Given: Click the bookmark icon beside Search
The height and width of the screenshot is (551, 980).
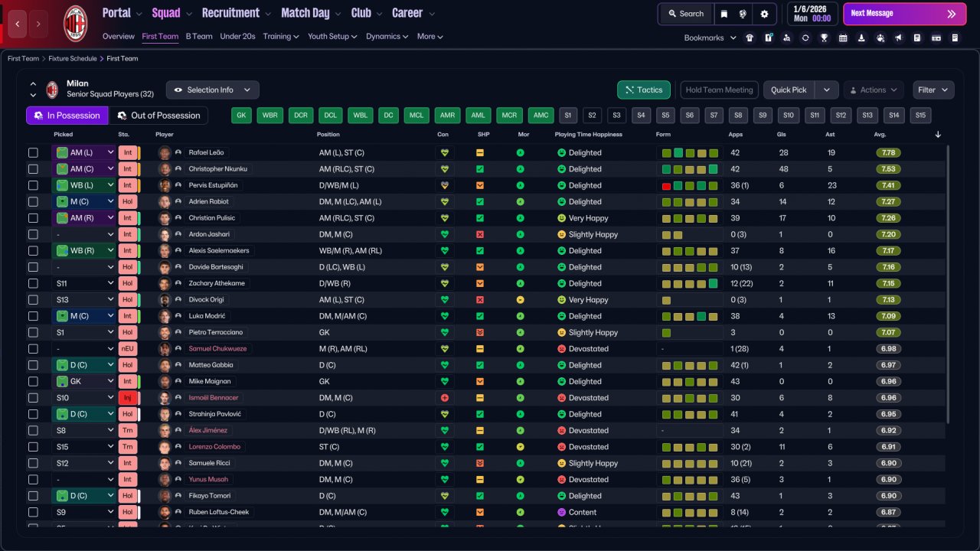Looking at the screenshot, I should (724, 14).
